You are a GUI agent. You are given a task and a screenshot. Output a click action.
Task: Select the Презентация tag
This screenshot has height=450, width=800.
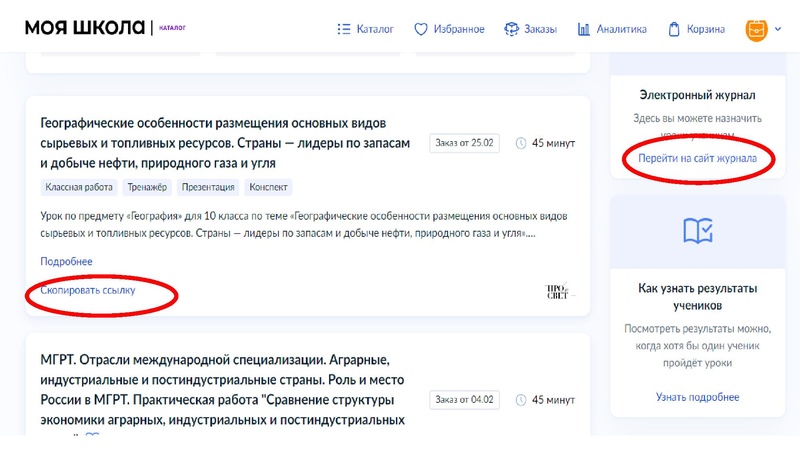tap(208, 187)
